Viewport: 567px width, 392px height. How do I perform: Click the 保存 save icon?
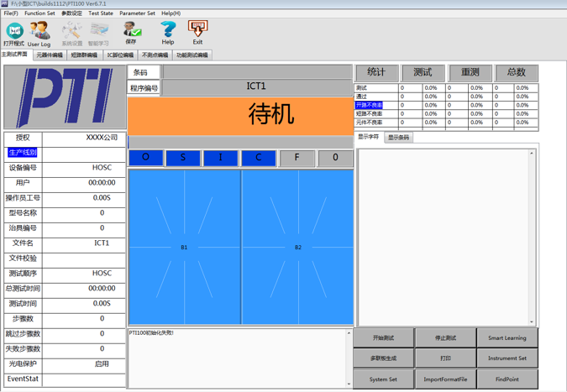pos(131,33)
